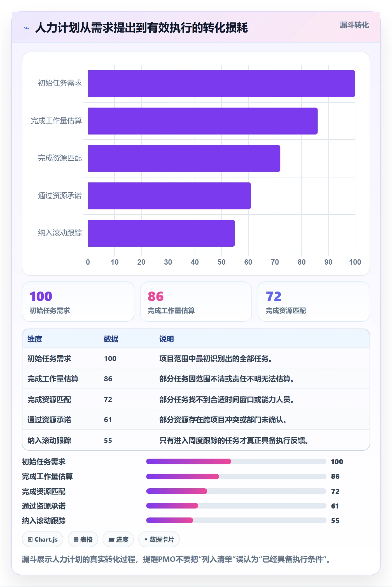Click the 初始任务需求 label in progress list

tap(44, 462)
